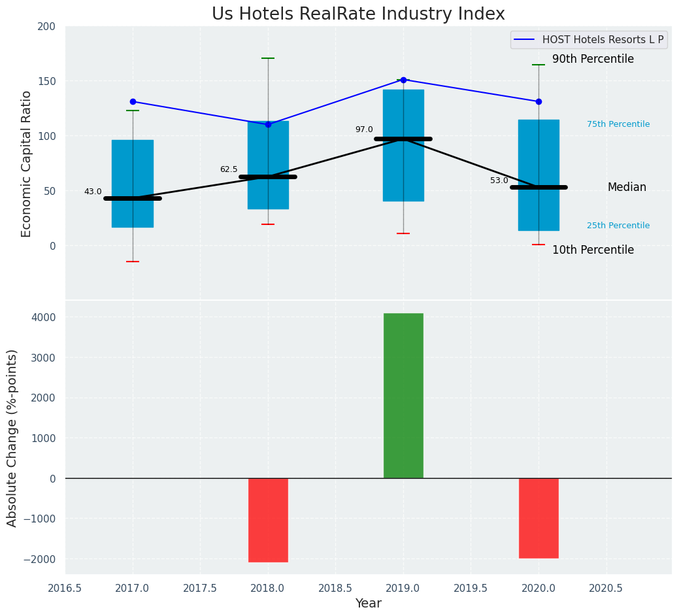This screenshot has height=616, width=679.
Task: Click the 25th Percentile label
Action: tap(618, 226)
